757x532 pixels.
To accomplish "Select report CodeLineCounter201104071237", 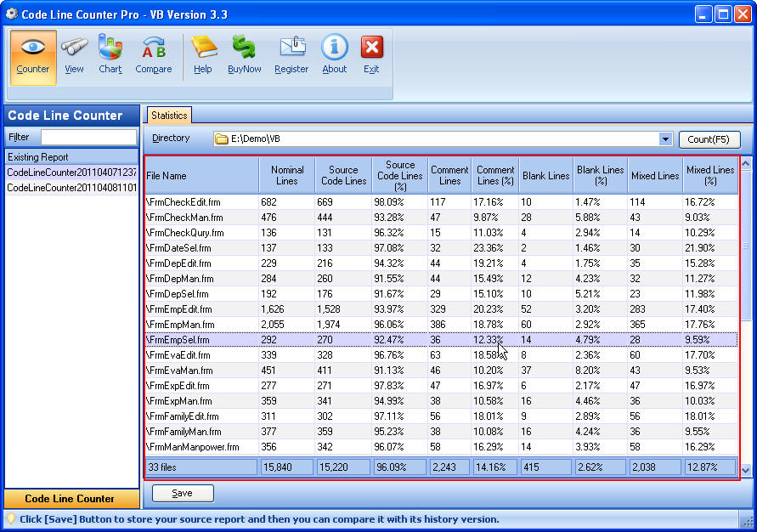I will click(72, 173).
